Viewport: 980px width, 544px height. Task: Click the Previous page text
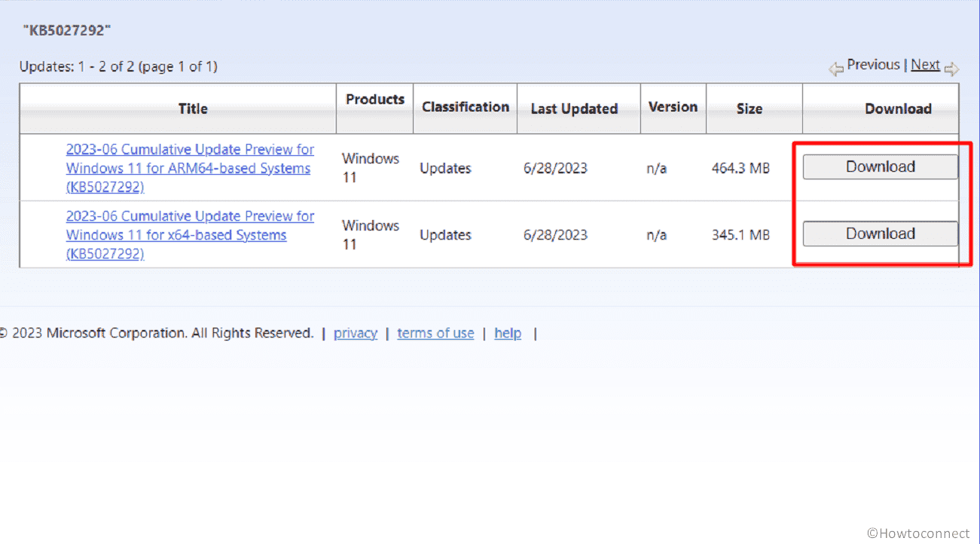click(x=873, y=65)
